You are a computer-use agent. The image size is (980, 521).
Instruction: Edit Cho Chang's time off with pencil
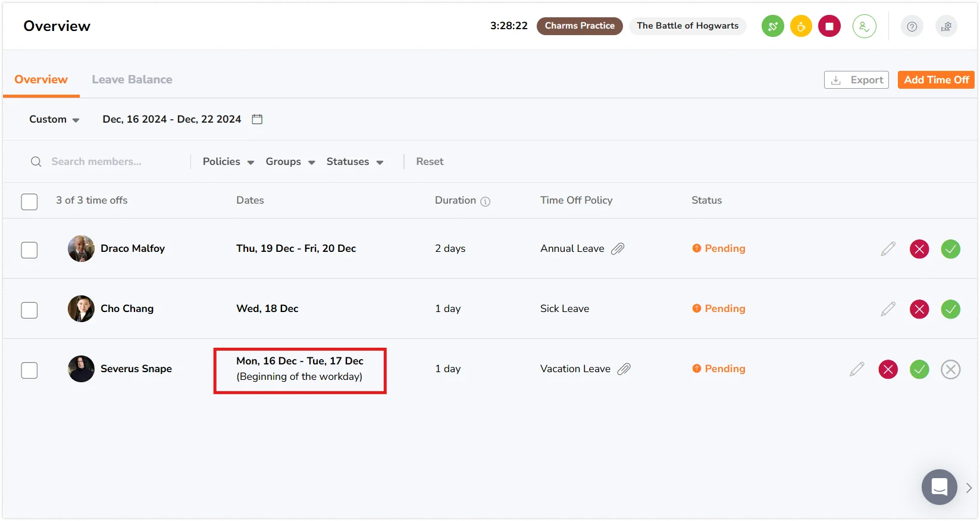tap(888, 309)
